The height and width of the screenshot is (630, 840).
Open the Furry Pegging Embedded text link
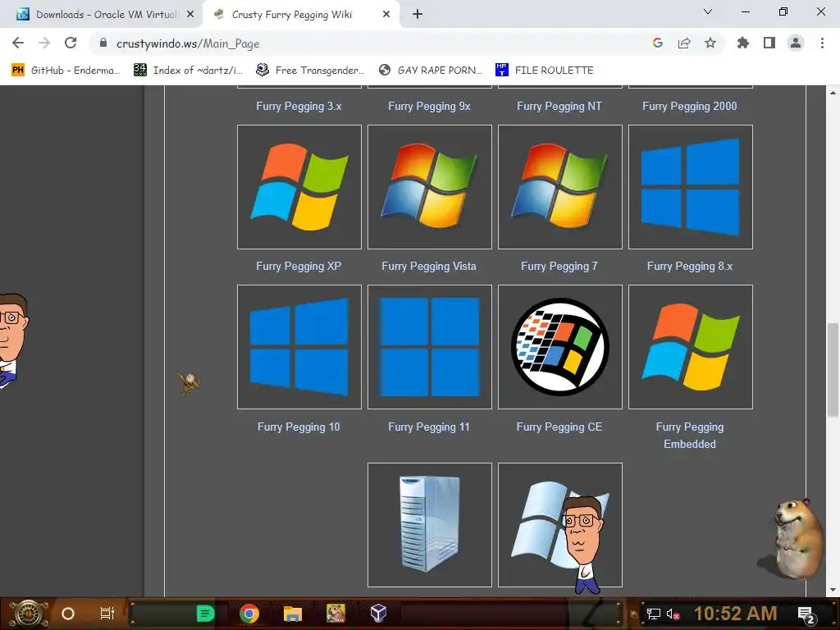click(690, 436)
